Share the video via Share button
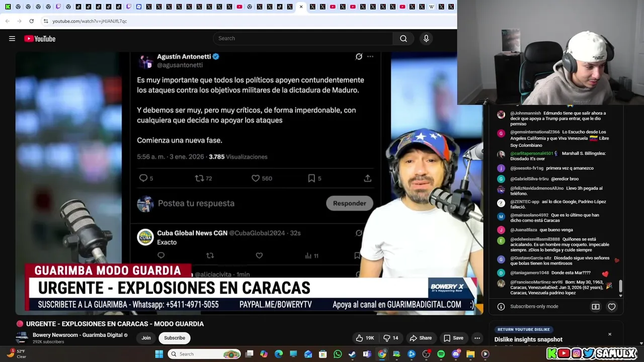The image size is (644, 362). click(421, 338)
